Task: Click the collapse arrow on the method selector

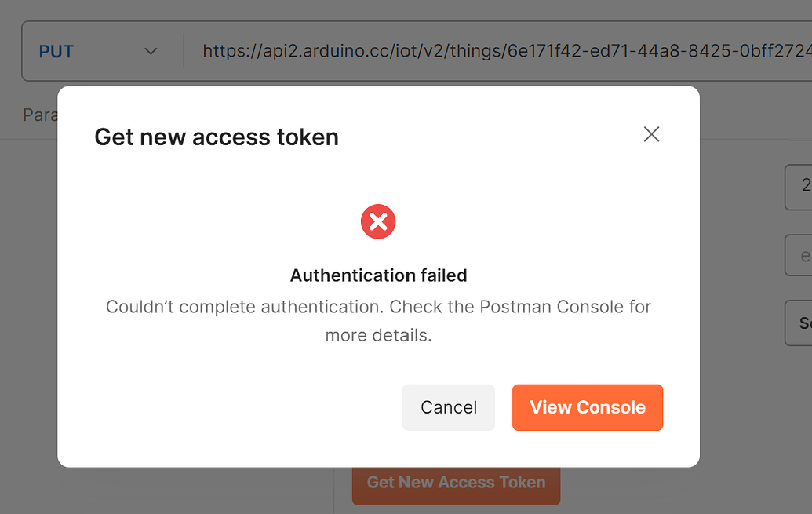Action: click(151, 50)
